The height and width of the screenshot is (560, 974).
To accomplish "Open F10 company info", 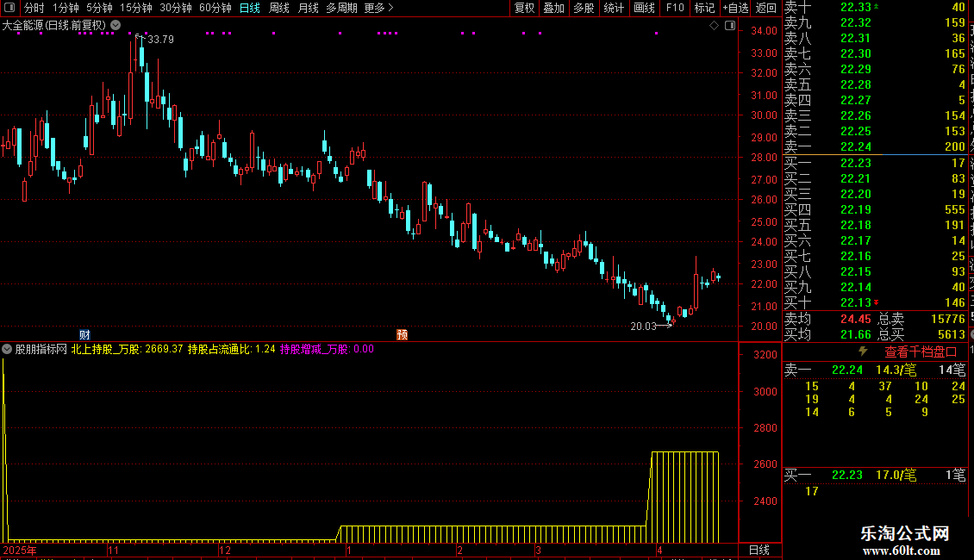I will [x=675, y=8].
